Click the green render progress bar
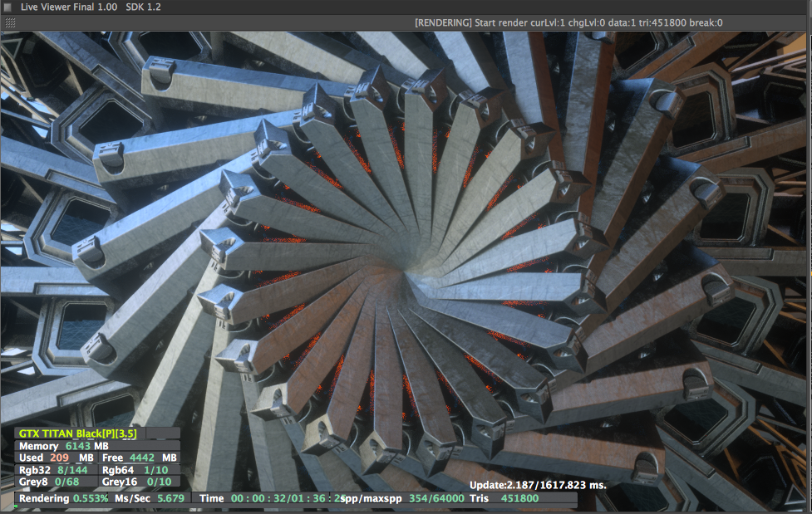 point(16,507)
